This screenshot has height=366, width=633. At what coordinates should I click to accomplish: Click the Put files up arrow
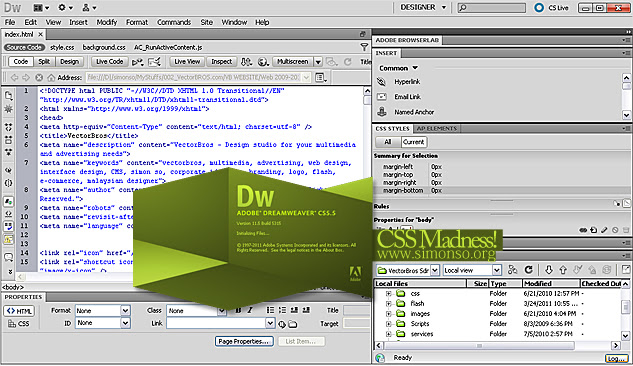click(x=563, y=270)
